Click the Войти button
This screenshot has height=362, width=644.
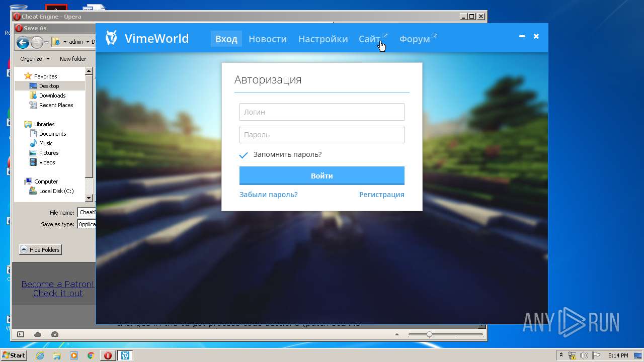tap(322, 176)
